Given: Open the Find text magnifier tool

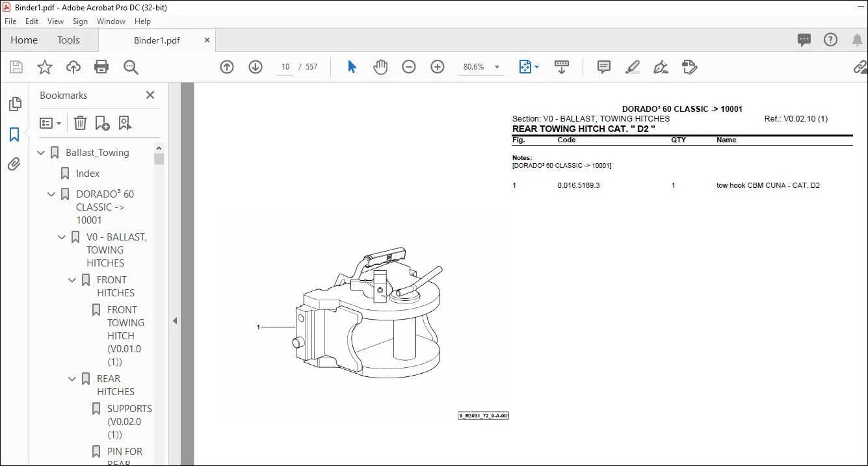Looking at the screenshot, I should point(131,67).
